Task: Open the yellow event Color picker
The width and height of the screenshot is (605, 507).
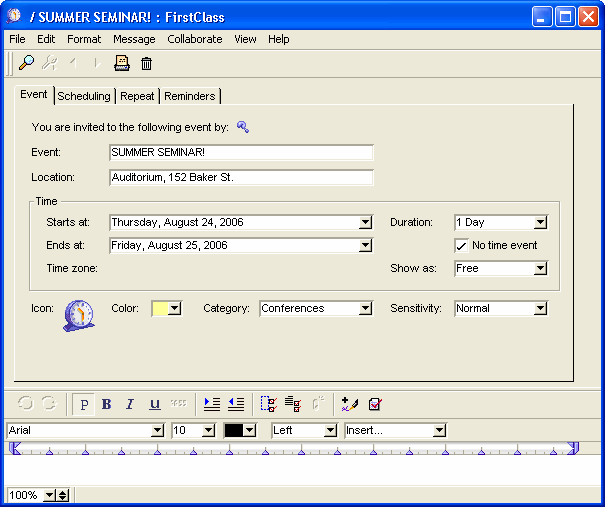Action: point(174,309)
